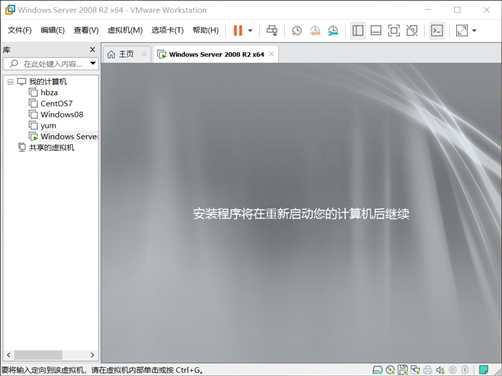Open the 查看(V) menu
Image resolution: width=502 pixels, height=376 pixels.
[86, 30]
